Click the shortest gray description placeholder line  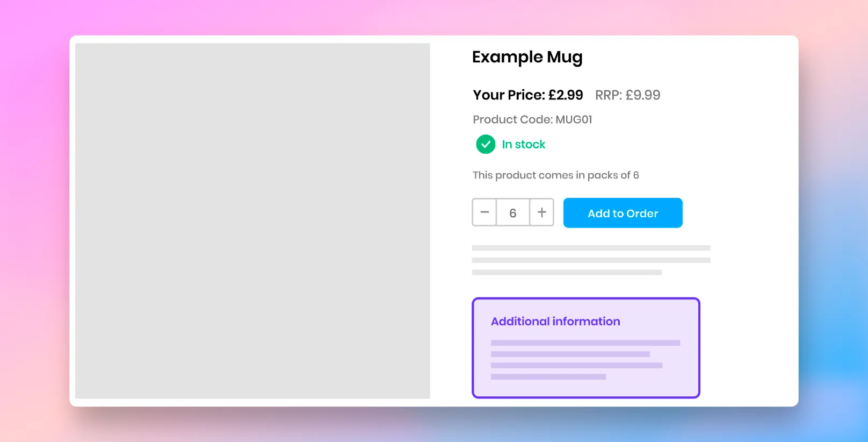[x=567, y=273]
